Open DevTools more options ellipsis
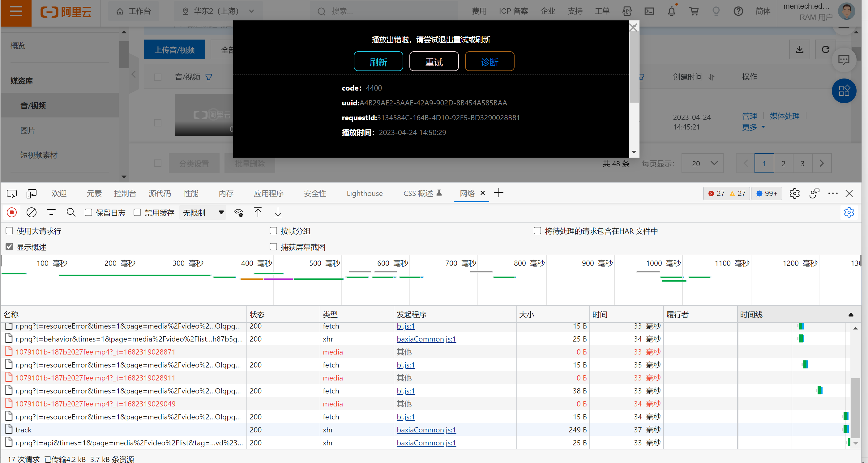This screenshot has height=463, width=868. [833, 193]
